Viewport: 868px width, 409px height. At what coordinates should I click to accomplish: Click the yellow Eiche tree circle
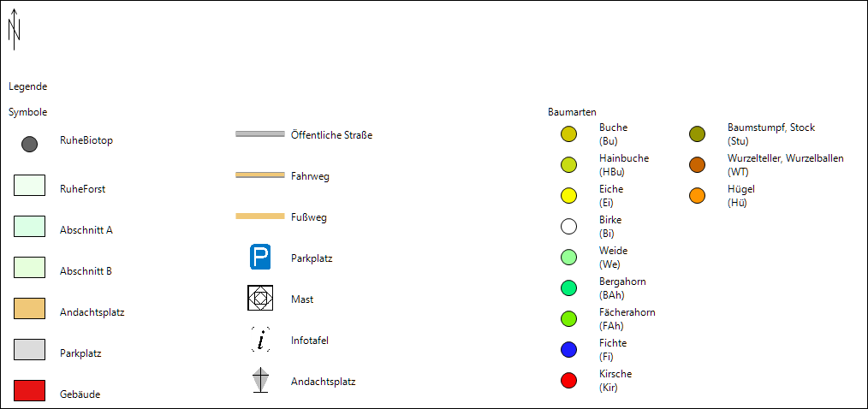tap(568, 196)
